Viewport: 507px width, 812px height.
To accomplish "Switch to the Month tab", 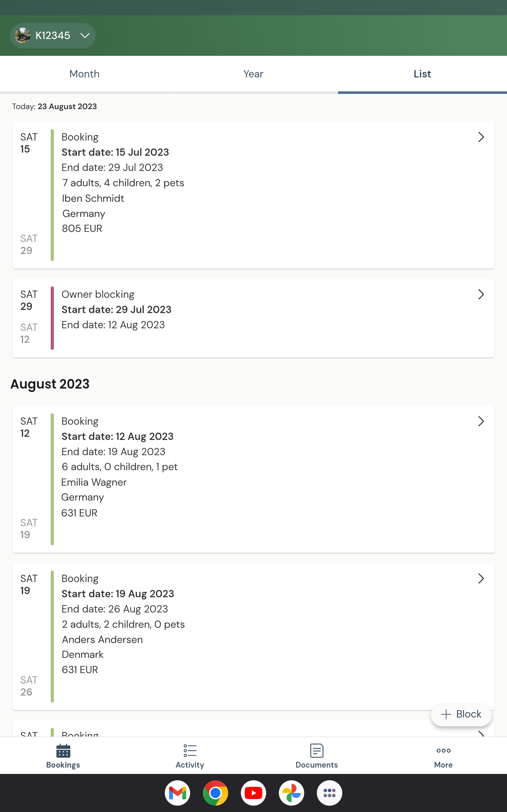I will coord(85,74).
